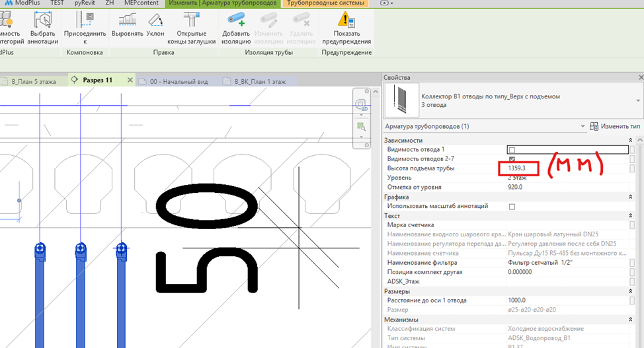644x348 pixels.
Task: Close the Свойства properties panel
Action: [641, 77]
